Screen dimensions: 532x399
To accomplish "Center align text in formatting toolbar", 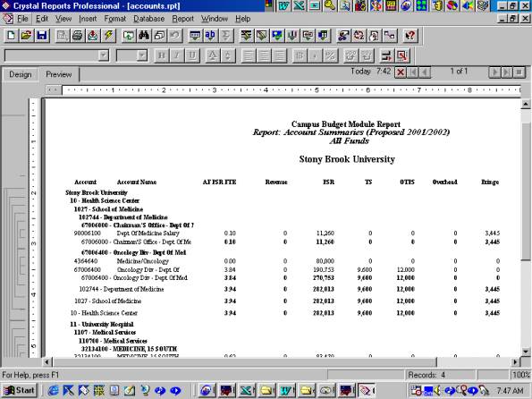I will 264,55.
